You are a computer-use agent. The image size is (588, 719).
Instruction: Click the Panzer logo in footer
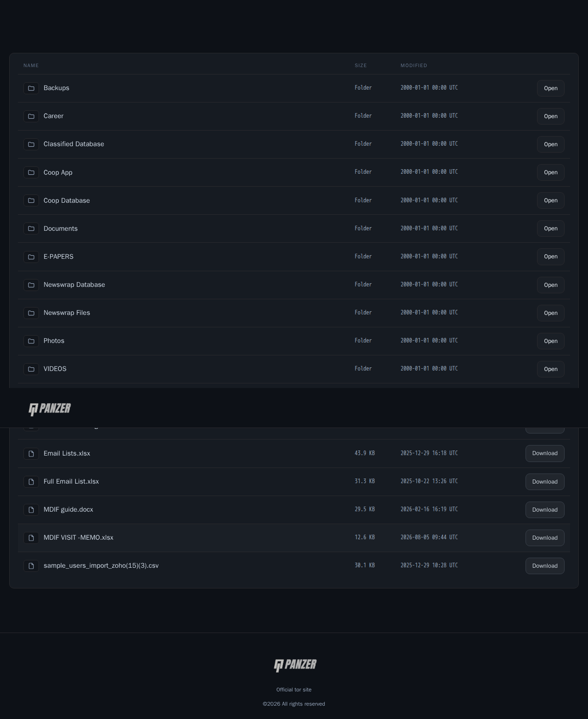[x=295, y=665]
